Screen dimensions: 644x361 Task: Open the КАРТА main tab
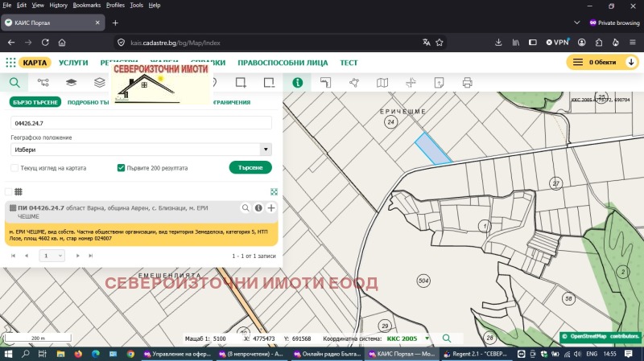tap(35, 63)
